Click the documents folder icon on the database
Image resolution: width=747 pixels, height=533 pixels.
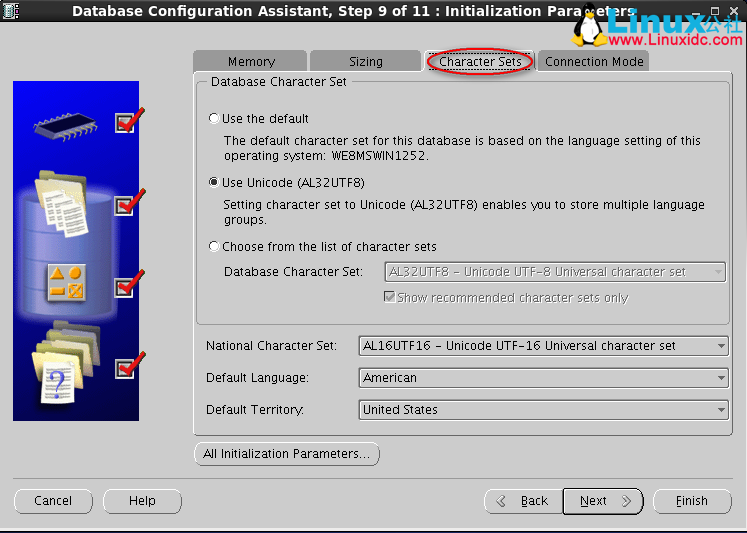[x=62, y=203]
